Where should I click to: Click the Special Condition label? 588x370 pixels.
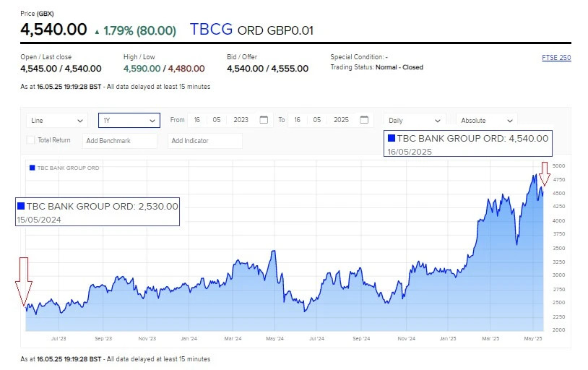(359, 57)
